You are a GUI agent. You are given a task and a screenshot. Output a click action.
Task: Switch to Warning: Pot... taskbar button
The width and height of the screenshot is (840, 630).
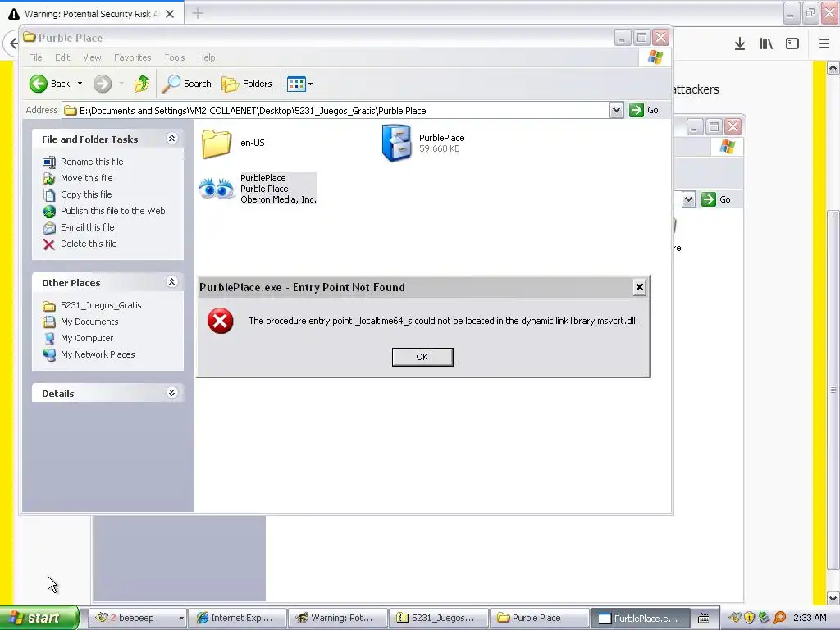coord(337,618)
